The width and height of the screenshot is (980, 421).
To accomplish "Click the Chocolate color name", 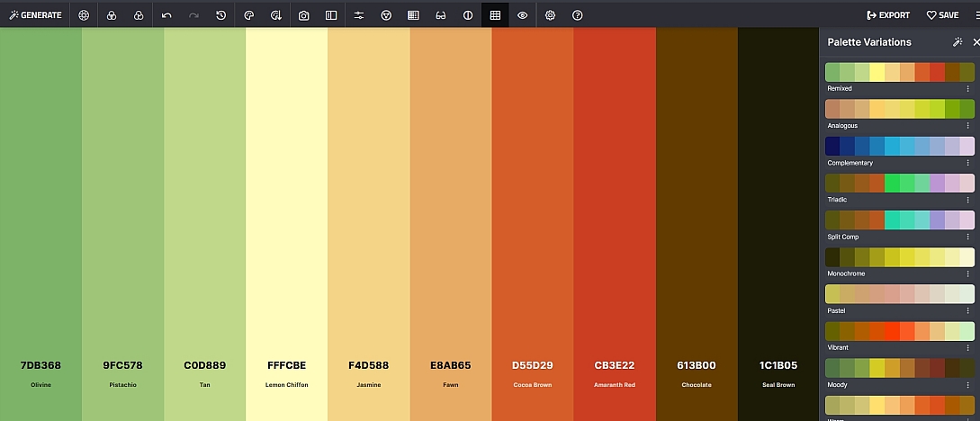I will 697,385.
